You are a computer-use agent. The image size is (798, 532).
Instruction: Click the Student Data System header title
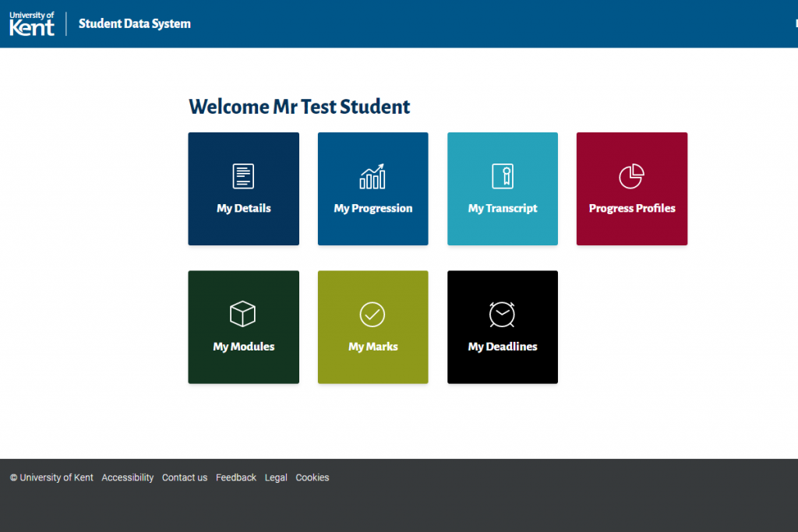point(134,23)
